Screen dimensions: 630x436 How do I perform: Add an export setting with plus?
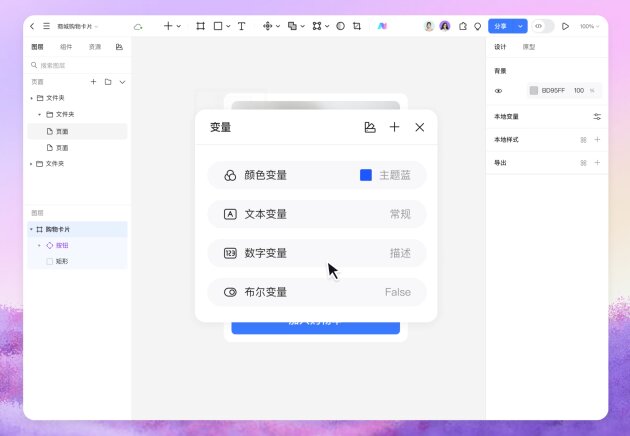pyautogui.click(x=597, y=163)
